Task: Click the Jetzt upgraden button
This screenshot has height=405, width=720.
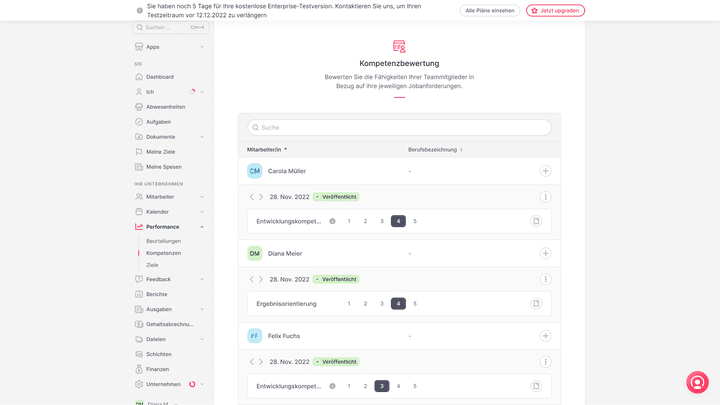Action: (x=555, y=10)
